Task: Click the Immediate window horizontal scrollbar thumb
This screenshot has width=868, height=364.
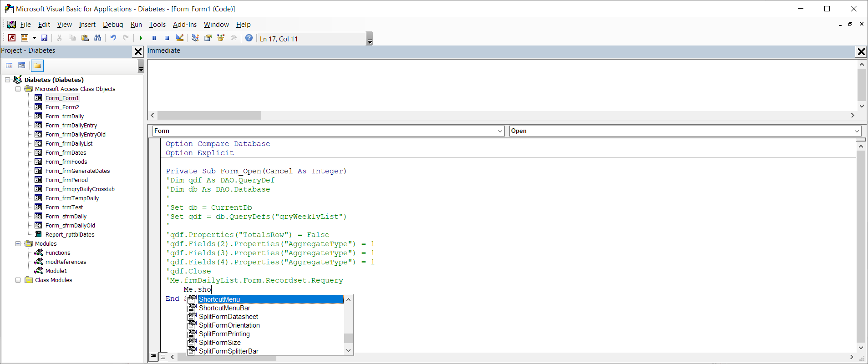Action: 209,116
